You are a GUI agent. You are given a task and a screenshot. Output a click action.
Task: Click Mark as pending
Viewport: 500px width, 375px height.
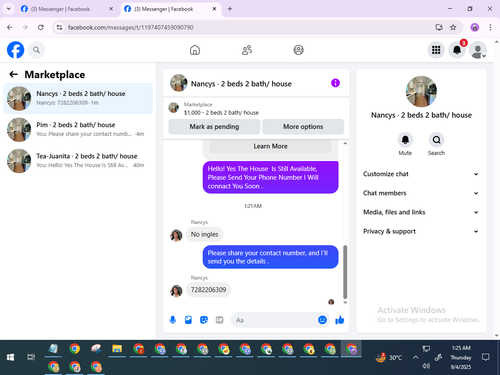[214, 127]
